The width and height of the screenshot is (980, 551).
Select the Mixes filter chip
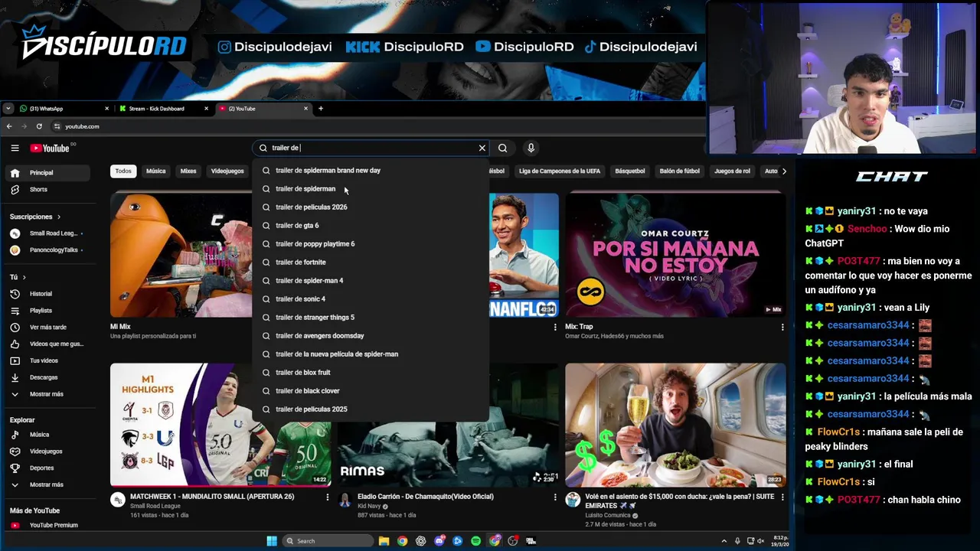(188, 171)
